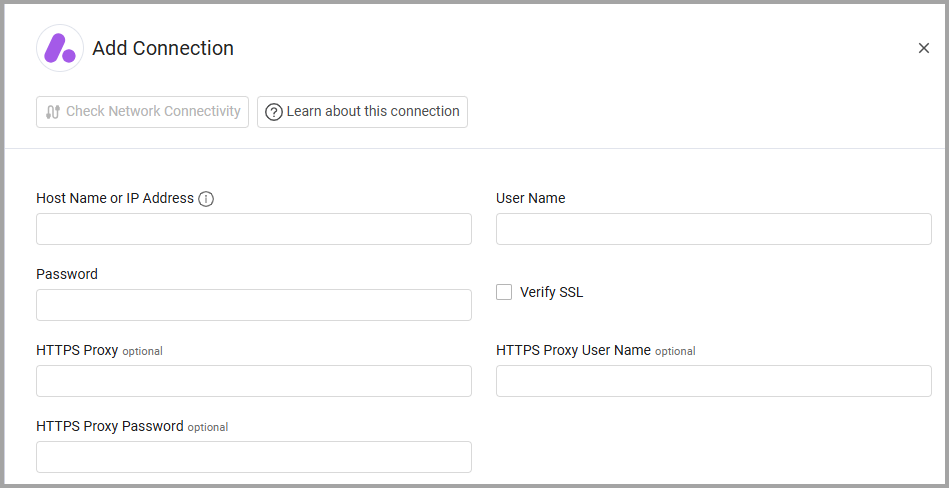Select the main Password input field
949x488 pixels.
(253, 305)
